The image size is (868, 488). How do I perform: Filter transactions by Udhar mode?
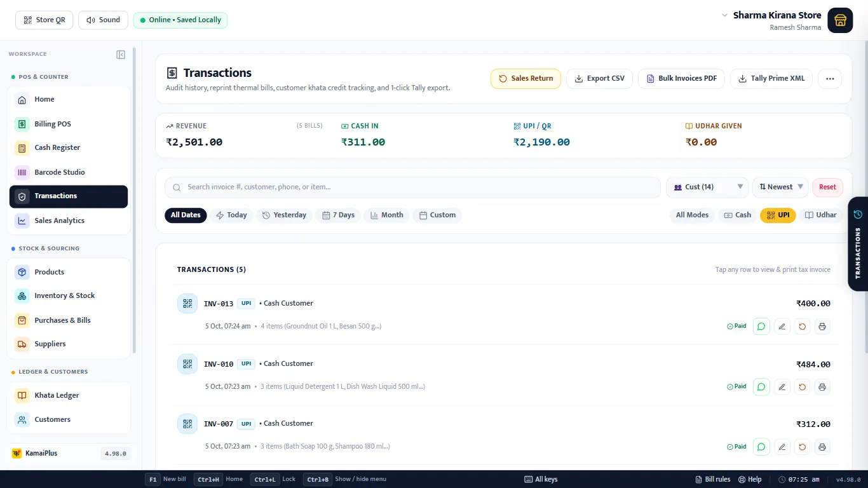[x=820, y=215]
